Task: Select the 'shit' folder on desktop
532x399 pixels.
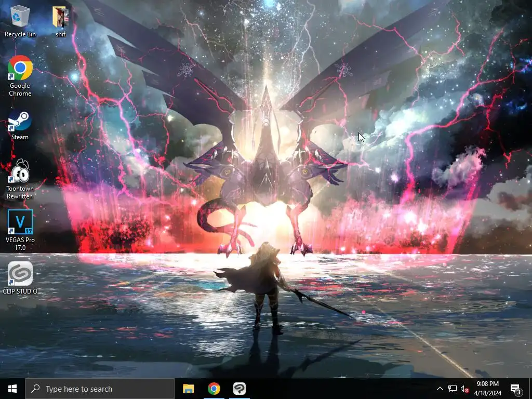Action: [61, 21]
